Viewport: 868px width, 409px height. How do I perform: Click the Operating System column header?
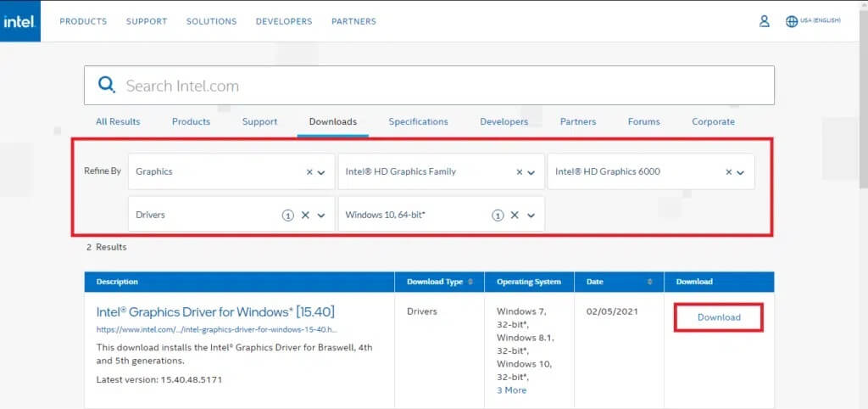[x=529, y=282]
